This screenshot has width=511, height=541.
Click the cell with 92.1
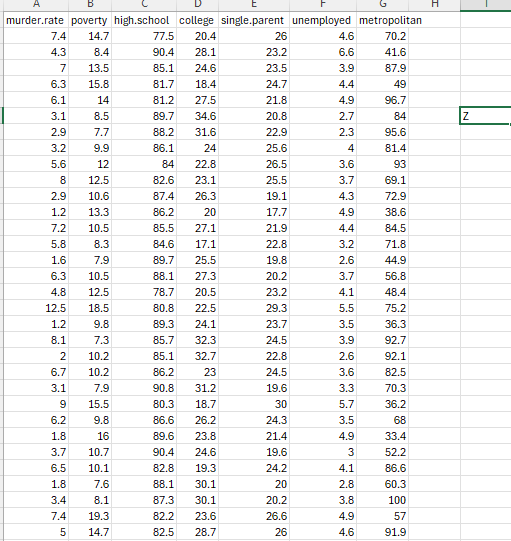tap(383, 356)
